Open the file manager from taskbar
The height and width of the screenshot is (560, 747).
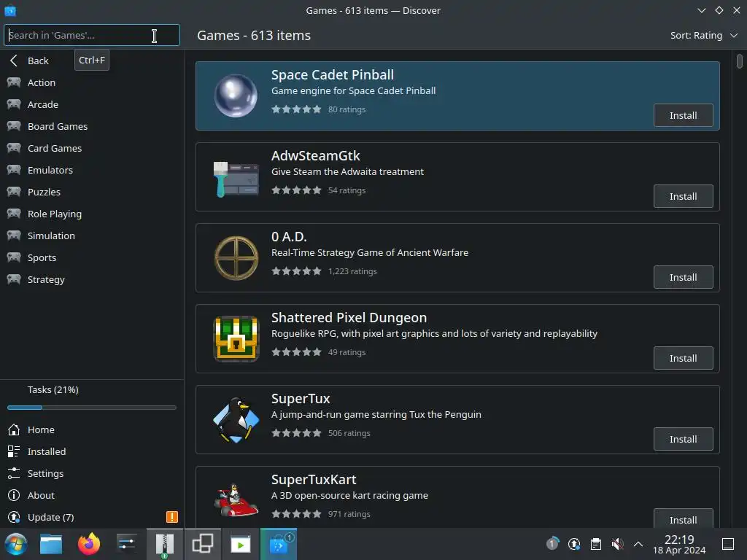pos(51,544)
